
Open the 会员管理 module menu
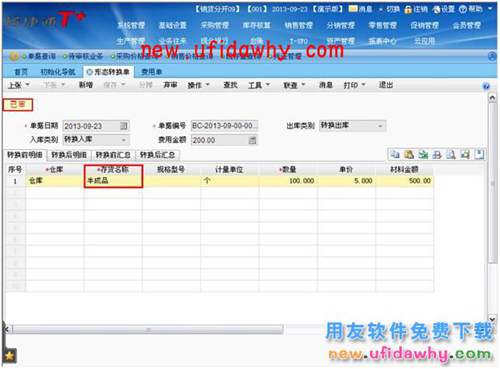[x=467, y=25]
